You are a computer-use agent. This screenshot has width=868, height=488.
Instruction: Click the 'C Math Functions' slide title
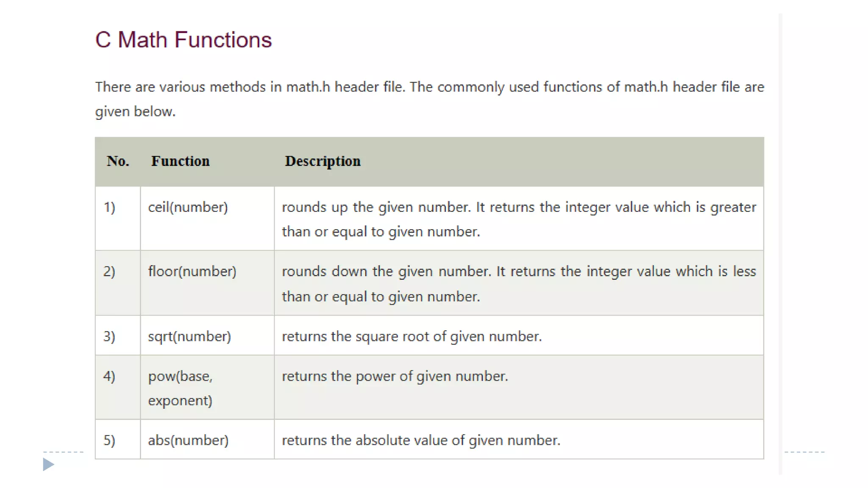184,40
